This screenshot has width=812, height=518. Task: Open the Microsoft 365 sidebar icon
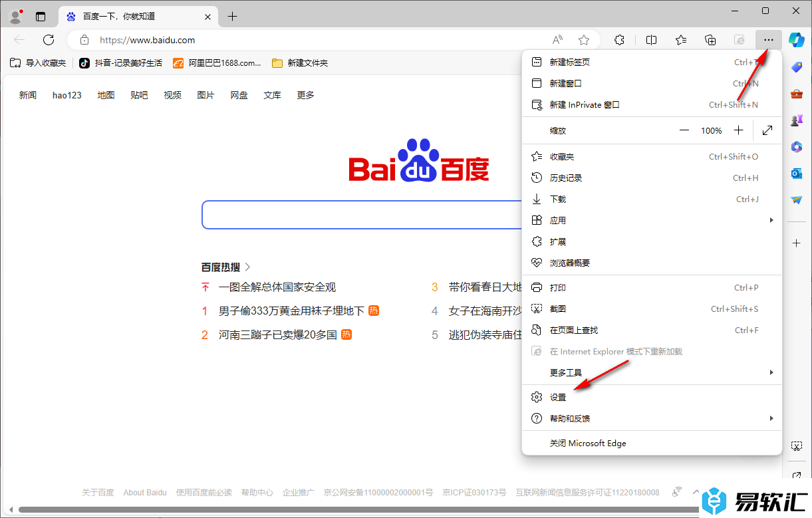(x=796, y=147)
